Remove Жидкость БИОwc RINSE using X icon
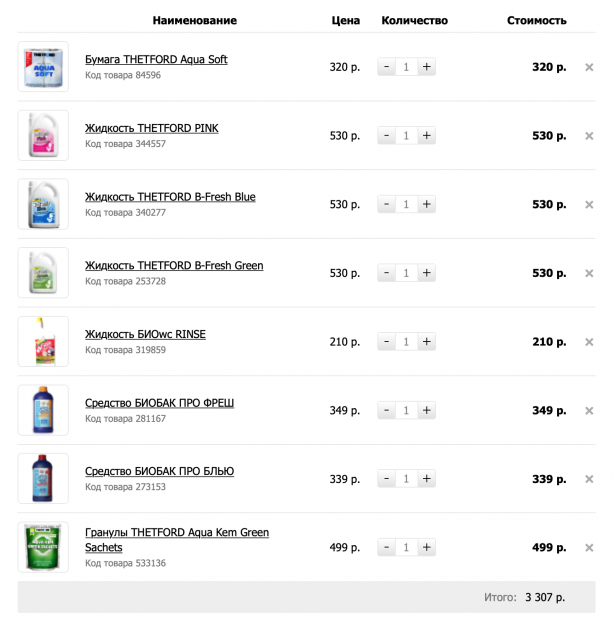The image size is (614, 620). 589,342
